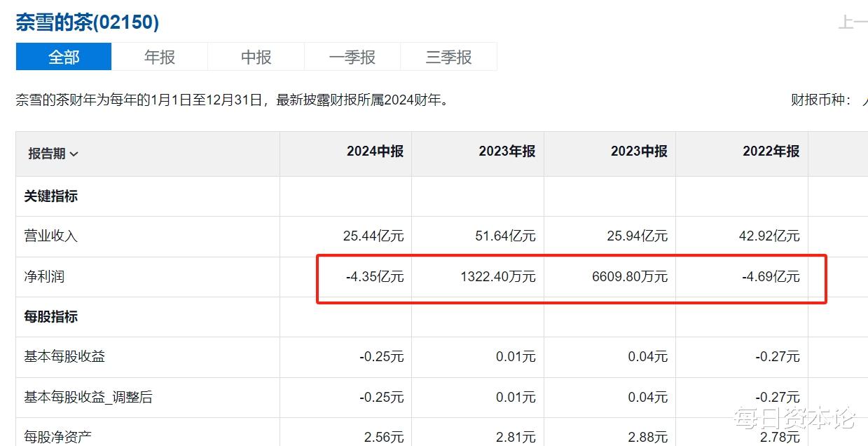This screenshot has width=868, height=446.
Task: Select the 基本每股收益_调整后 row label
Action: click(88, 398)
